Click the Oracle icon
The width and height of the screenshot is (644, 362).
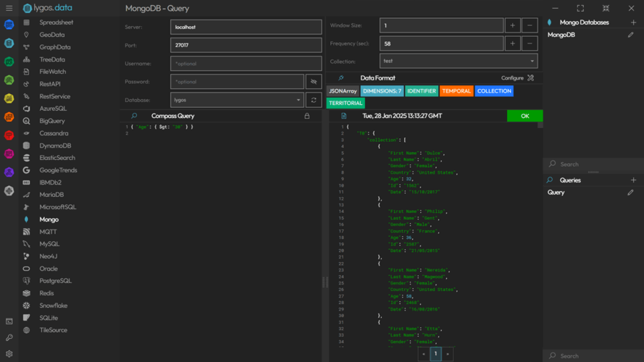pos(26,269)
